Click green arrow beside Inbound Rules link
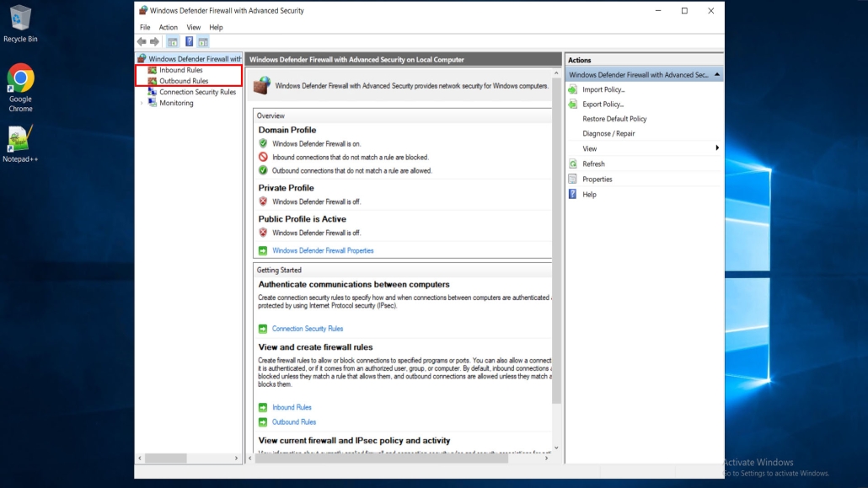868x488 pixels. (x=263, y=408)
